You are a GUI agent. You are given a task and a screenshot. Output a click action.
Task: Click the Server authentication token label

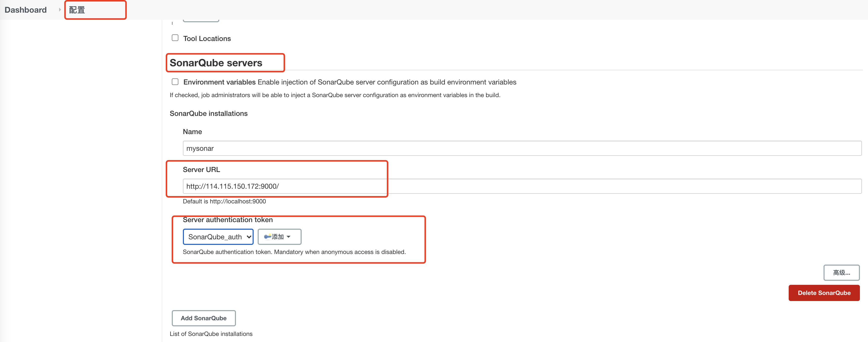[228, 220]
